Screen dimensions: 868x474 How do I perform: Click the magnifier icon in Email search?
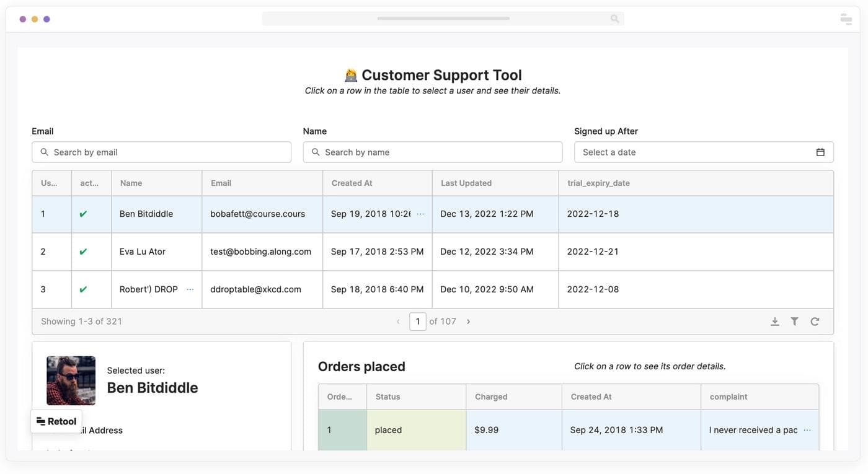pos(44,152)
